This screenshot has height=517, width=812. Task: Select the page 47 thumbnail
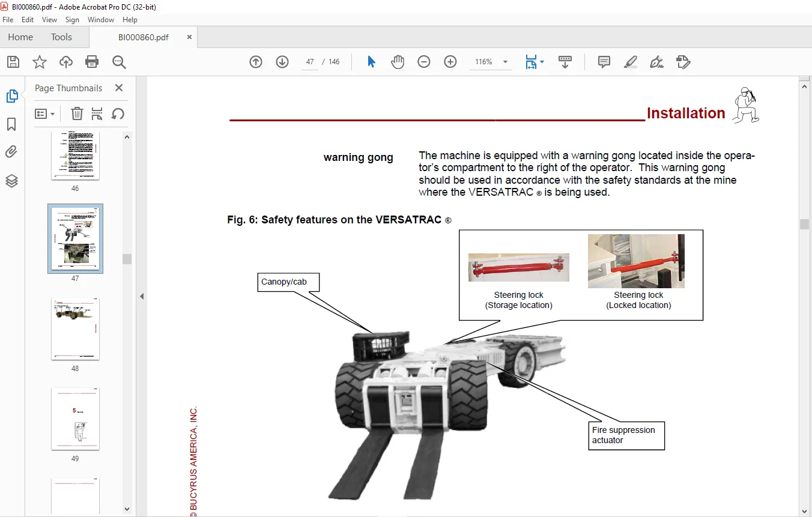tap(75, 238)
